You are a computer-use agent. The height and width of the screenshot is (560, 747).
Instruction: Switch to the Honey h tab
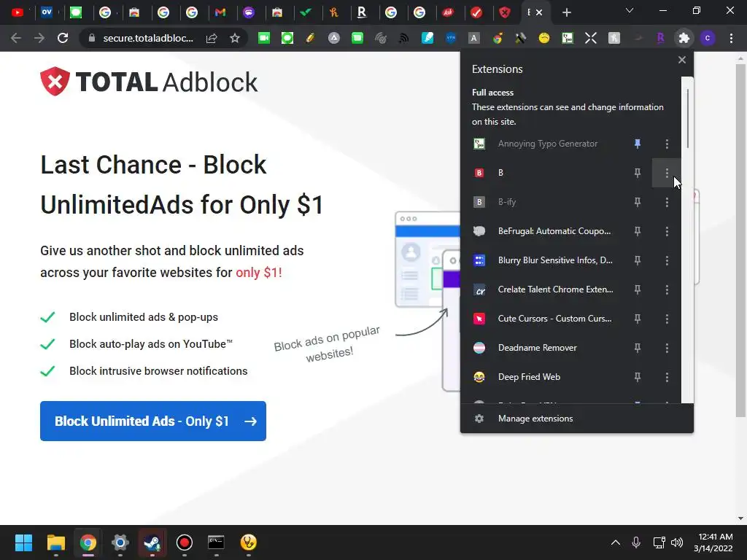click(334, 12)
